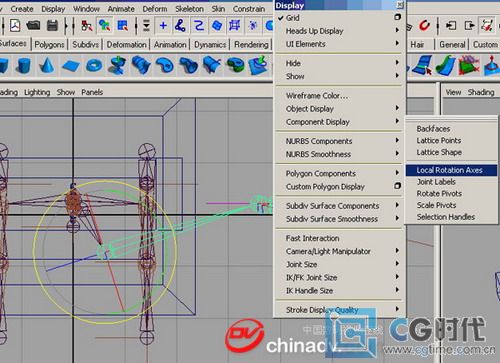
Task: Click the blue surface with cursor shelf icon
Action: tap(423, 65)
